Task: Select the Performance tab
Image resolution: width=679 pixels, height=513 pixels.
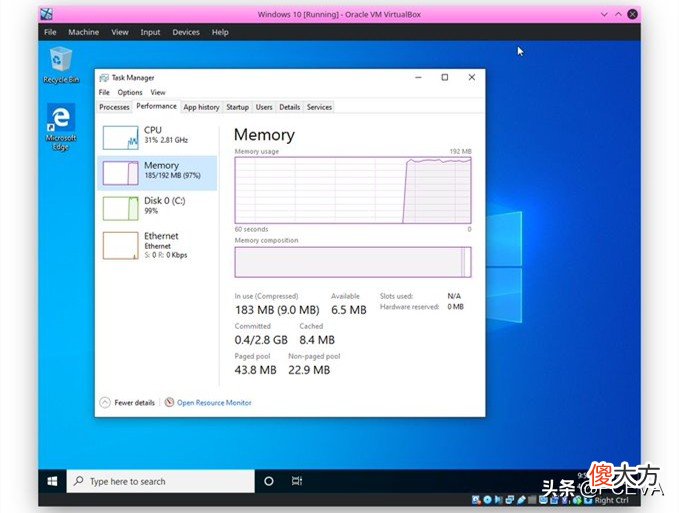Action: pyautogui.click(x=156, y=106)
